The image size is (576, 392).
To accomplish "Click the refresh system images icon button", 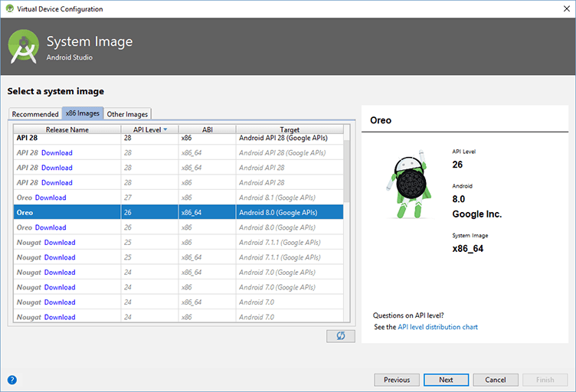I will coord(341,336).
